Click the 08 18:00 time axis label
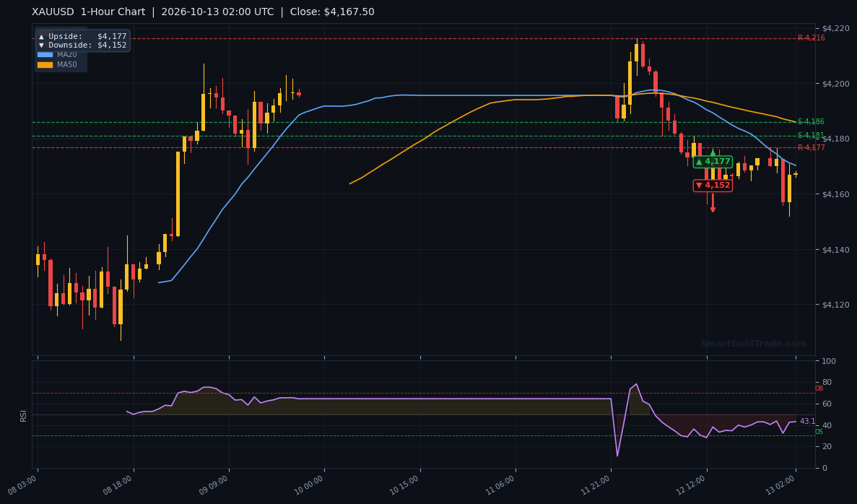 pyautogui.click(x=118, y=485)
